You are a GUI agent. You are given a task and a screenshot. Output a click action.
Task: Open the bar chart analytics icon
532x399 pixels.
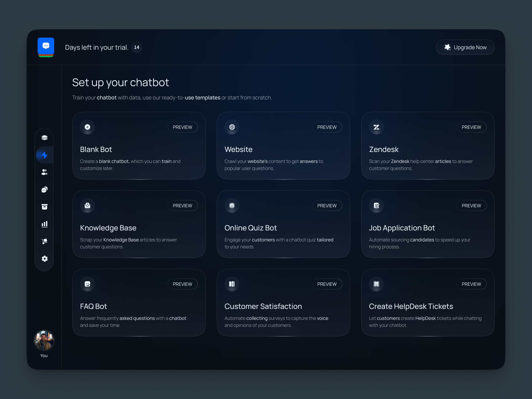tap(45, 224)
